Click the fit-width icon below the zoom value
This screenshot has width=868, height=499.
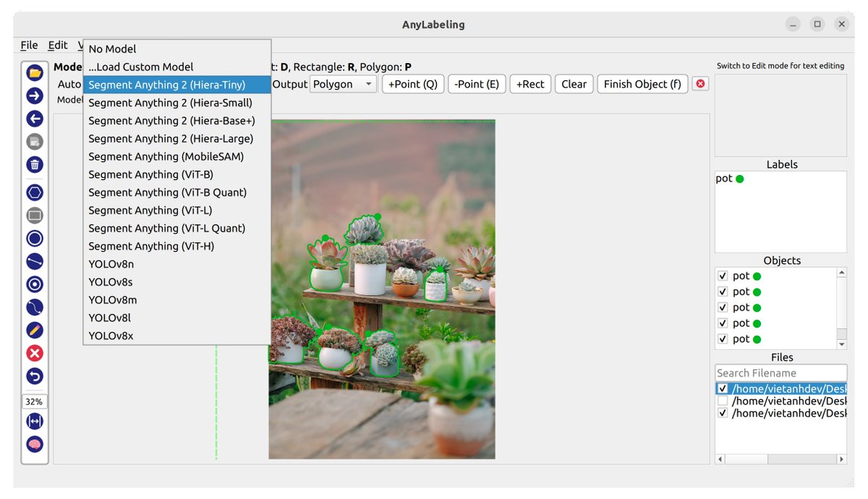click(x=35, y=421)
